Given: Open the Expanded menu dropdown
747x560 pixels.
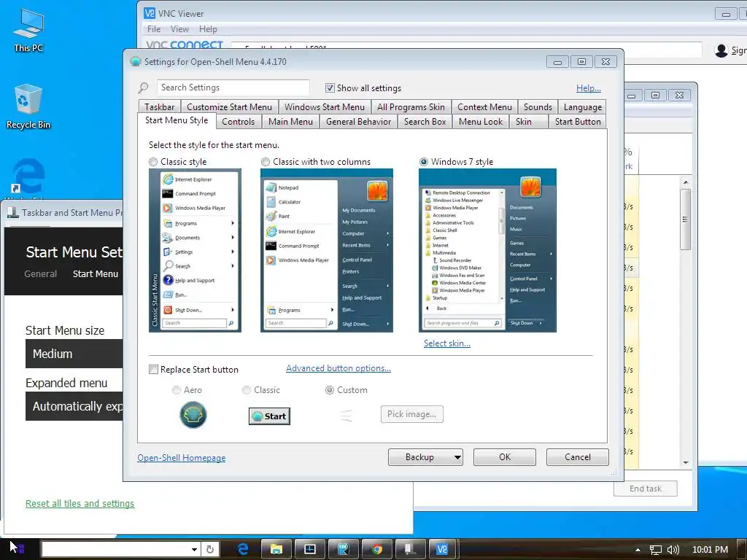Looking at the screenshot, I should click(x=74, y=406).
